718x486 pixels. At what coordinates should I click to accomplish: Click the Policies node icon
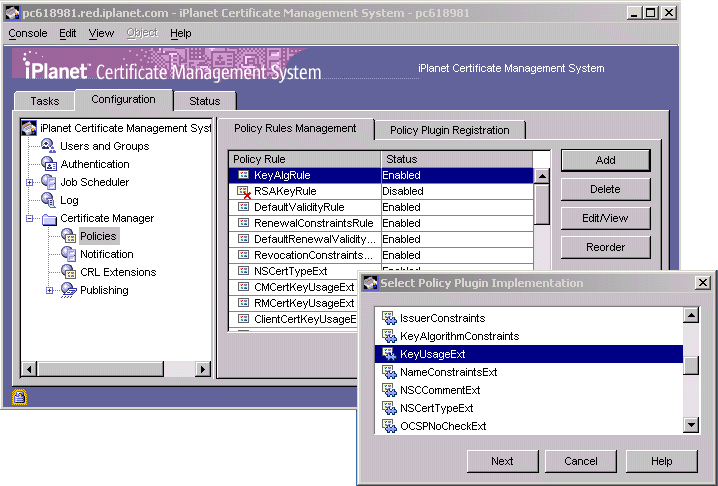point(69,236)
